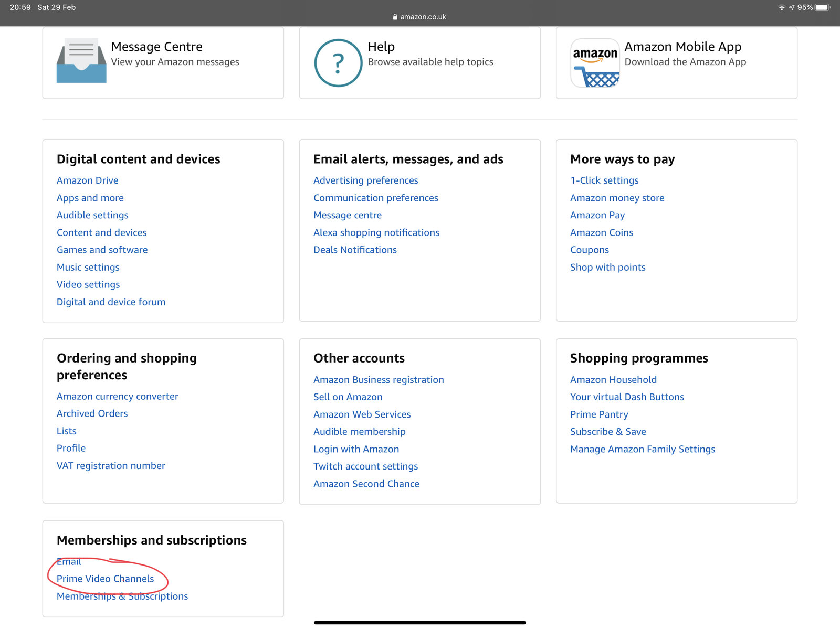Open 1-Click settings

coord(604,180)
